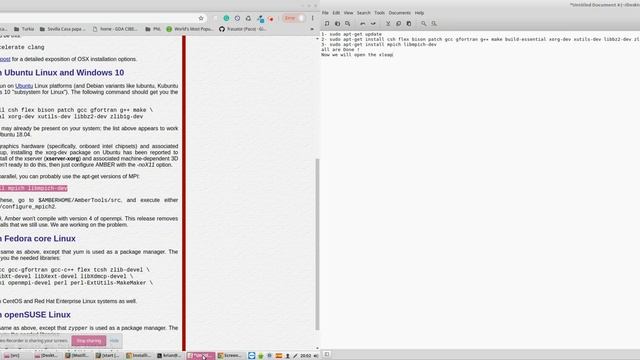The width and height of the screenshot is (640, 360).
Task: Switch to the '[Deskt...' taskbar window
Action: click(46, 356)
